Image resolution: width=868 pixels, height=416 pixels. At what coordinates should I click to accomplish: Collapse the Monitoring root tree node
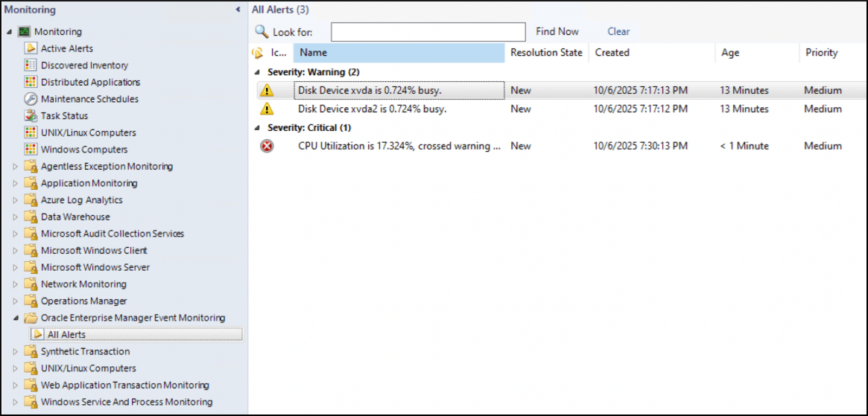[x=10, y=32]
